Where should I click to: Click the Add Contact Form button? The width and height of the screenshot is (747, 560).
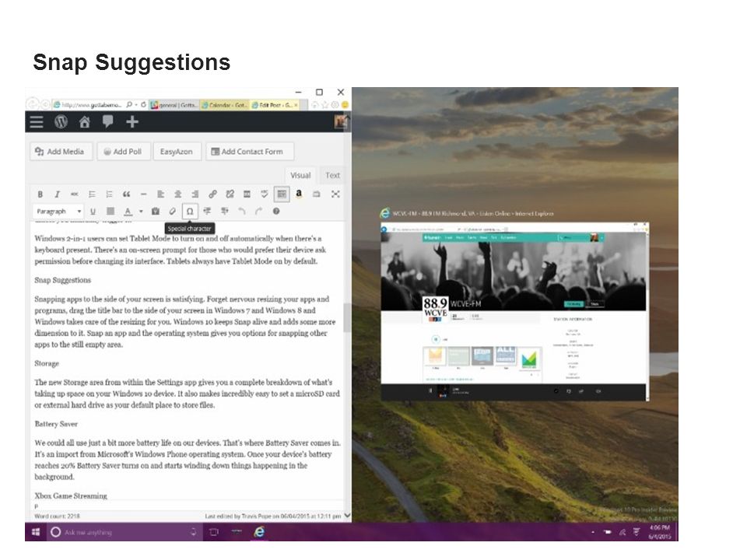(250, 152)
